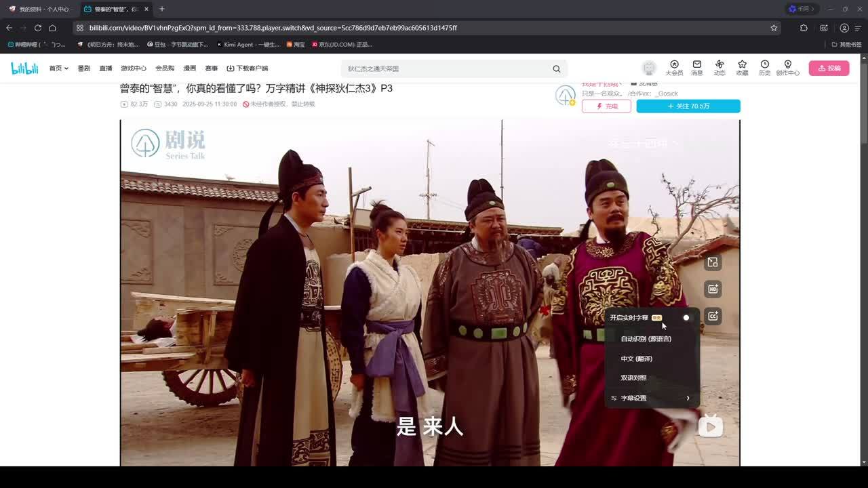Click the bilibili logo
868x488 pixels.
tap(24, 68)
